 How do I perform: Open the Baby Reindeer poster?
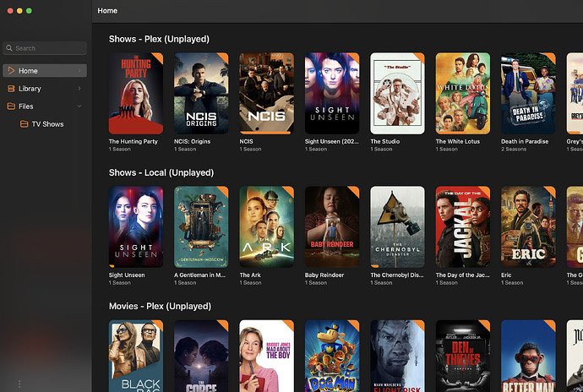coord(332,227)
